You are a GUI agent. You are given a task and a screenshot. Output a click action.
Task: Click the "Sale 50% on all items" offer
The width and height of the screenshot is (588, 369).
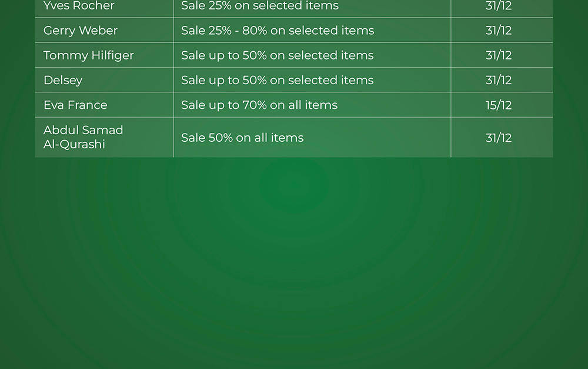242,138
